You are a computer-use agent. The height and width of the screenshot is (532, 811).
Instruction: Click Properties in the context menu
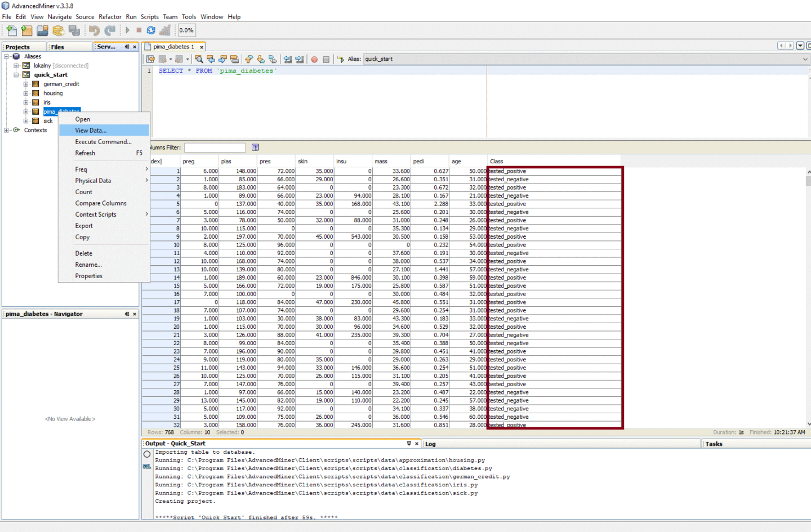[104, 276]
